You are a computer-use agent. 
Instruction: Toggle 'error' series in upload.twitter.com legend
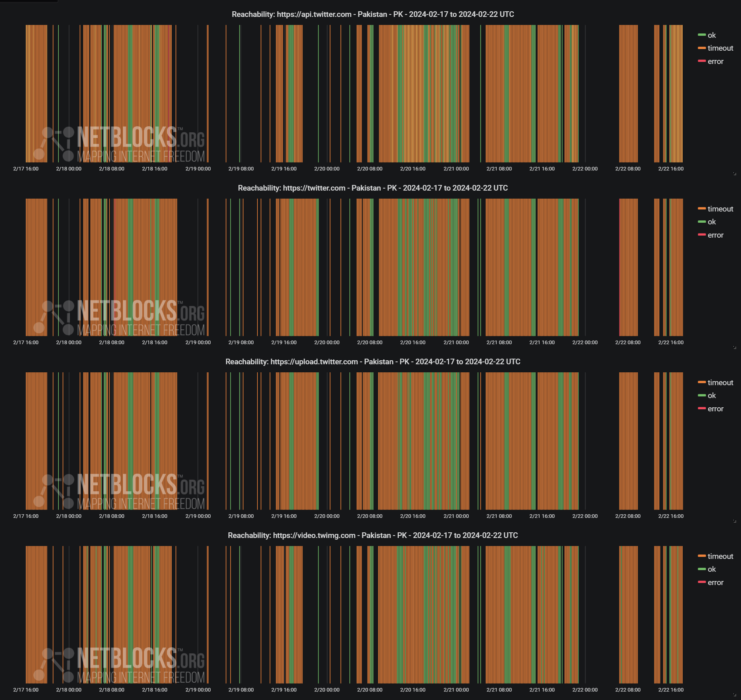click(715, 409)
